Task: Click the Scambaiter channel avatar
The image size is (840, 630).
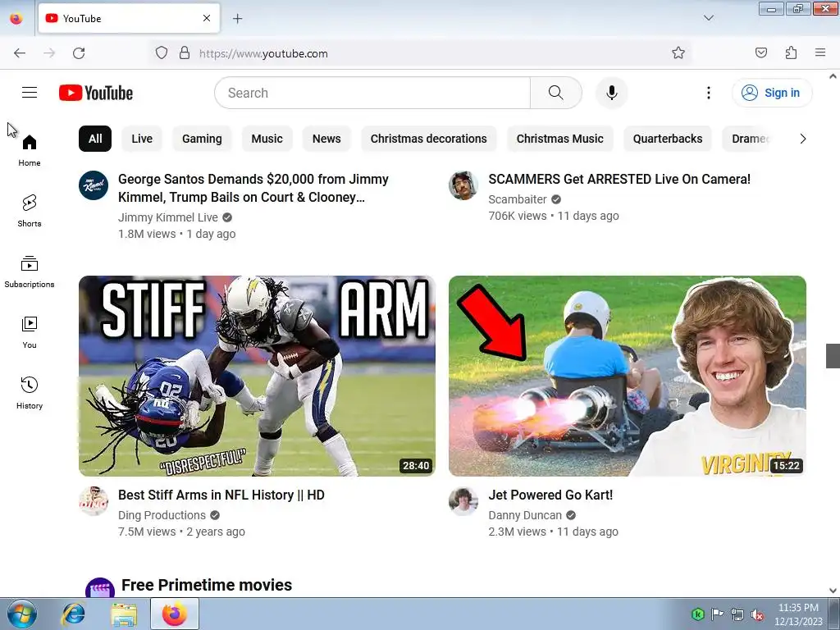Action: tap(463, 185)
